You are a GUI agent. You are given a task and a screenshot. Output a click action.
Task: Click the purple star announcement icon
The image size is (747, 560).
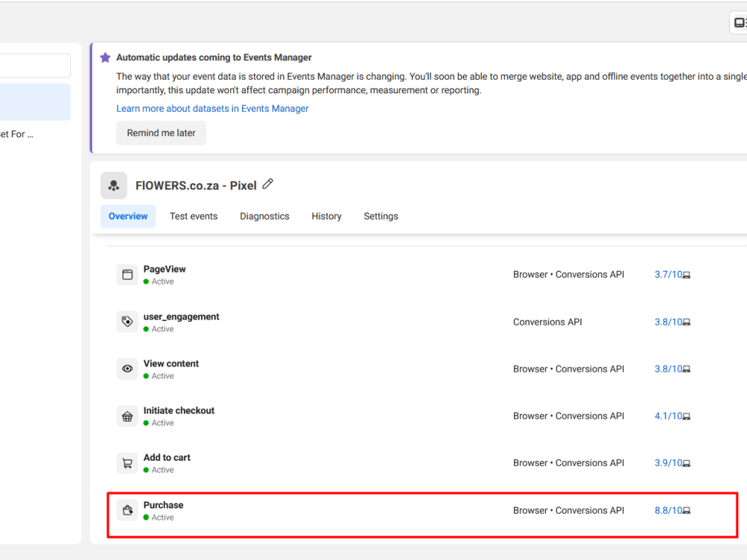point(105,57)
